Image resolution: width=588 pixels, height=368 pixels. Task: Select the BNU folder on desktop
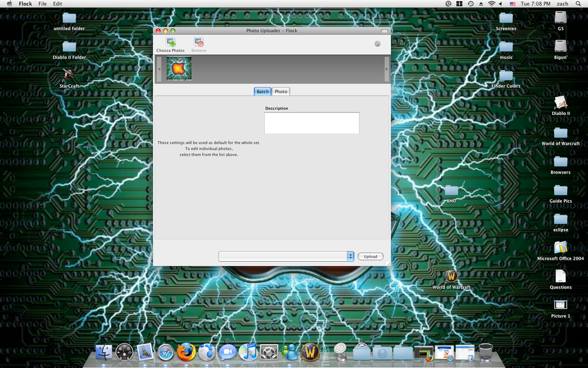click(451, 194)
